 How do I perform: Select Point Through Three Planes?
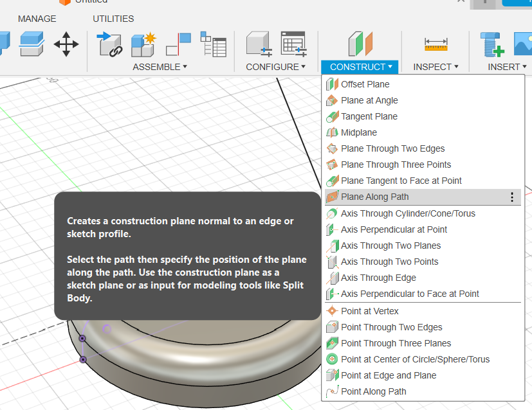tap(423, 343)
